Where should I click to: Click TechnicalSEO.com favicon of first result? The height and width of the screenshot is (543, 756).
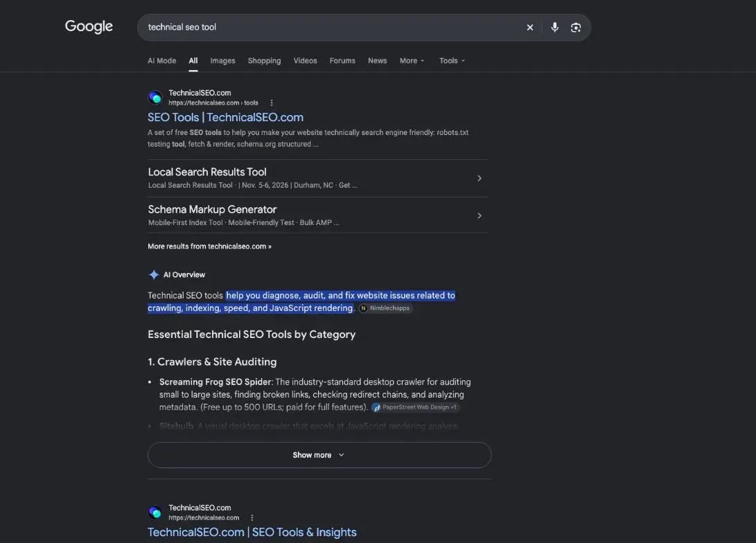[x=155, y=98]
